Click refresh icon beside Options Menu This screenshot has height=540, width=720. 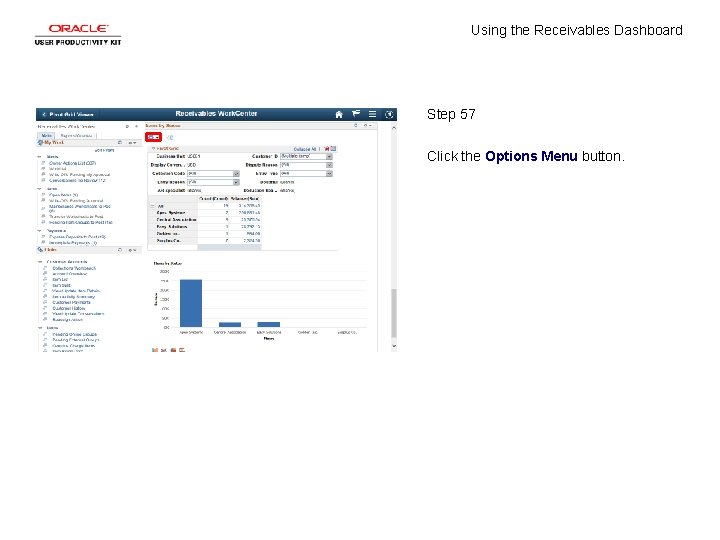[170, 137]
